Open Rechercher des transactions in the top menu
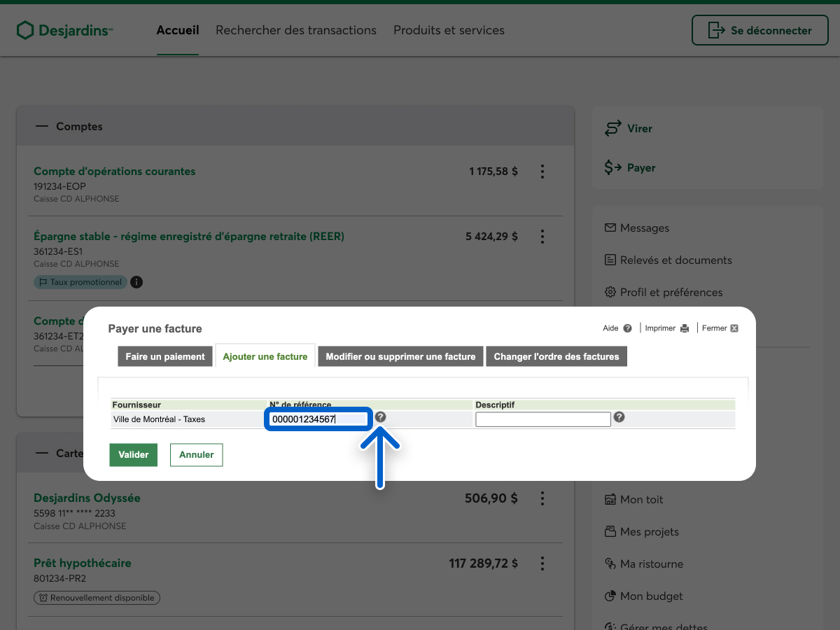 (x=296, y=31)
